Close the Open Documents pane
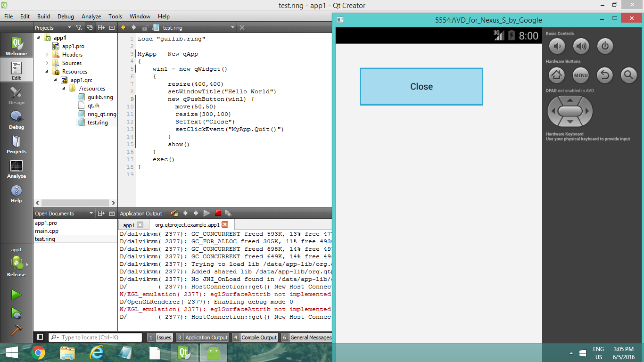644x362 pixels. point(112,214)
